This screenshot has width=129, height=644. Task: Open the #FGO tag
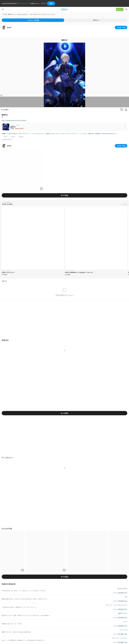point(20,134)
